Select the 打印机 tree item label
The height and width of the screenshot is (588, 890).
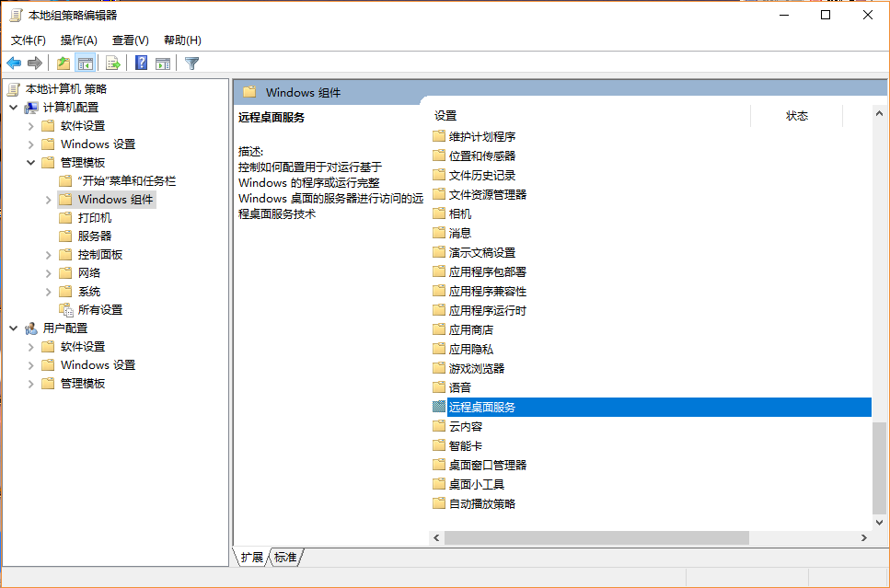coord(95,218)
